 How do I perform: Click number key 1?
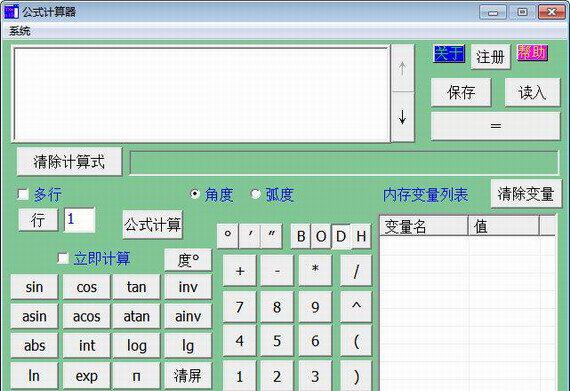[x=240, y=376]
